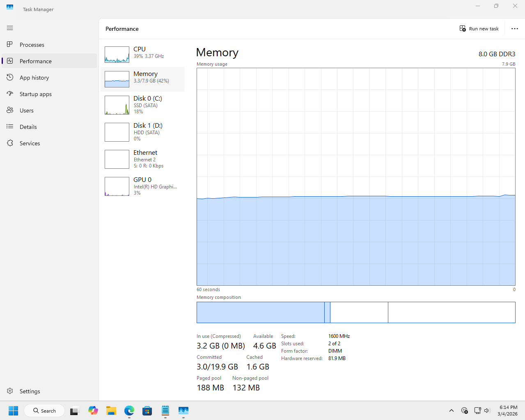Click the Memory composition bar

pos(355,312)
